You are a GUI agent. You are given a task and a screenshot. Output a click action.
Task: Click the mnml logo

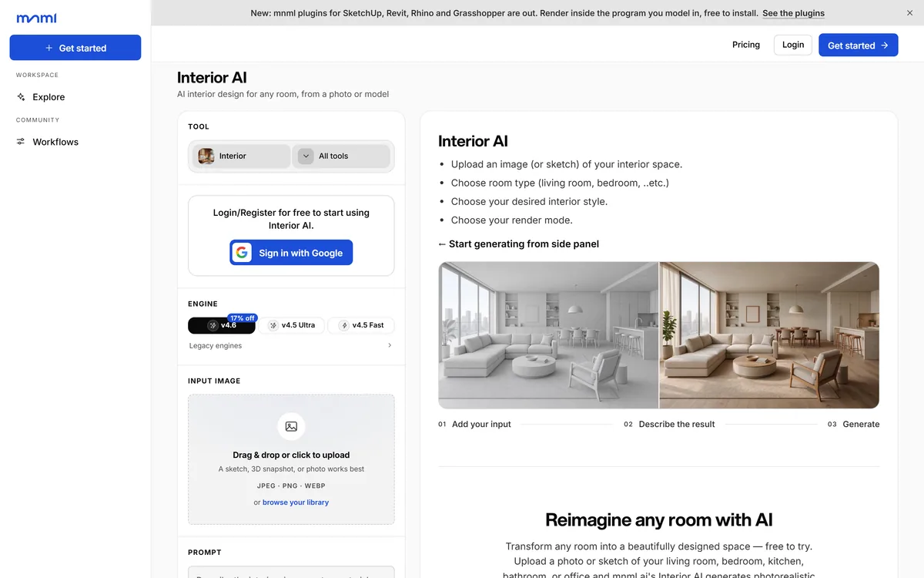(x=36, y=18)
